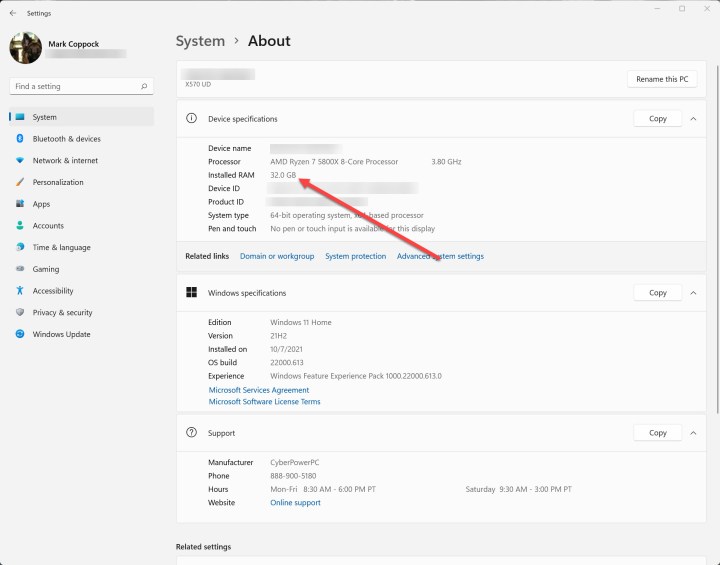The width and height of the screenshot is (720, 565).
Task: Select the OS build value 22000.613
Action: coord(287,362)
